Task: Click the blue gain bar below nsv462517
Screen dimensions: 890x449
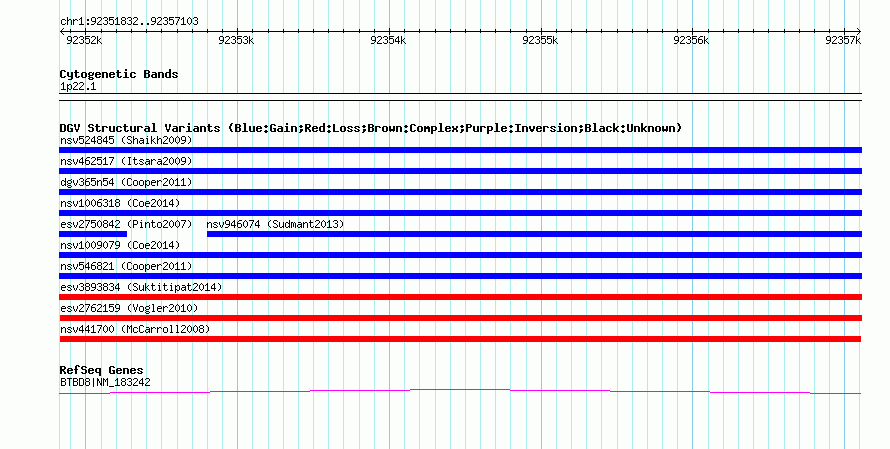Action: tap(460, 171)
